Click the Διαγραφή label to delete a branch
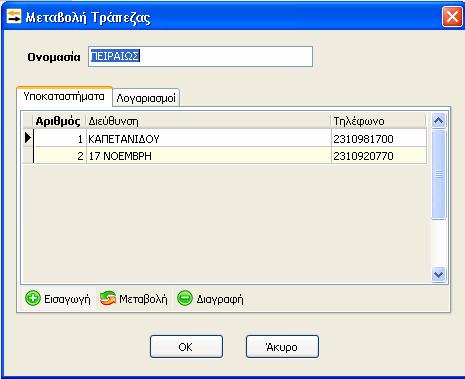Viewport: 465px width, 379px height. 220,299
